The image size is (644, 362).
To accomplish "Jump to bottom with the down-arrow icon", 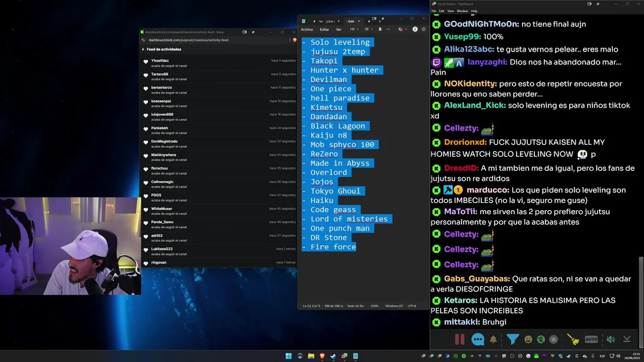I will click(627, 339).
